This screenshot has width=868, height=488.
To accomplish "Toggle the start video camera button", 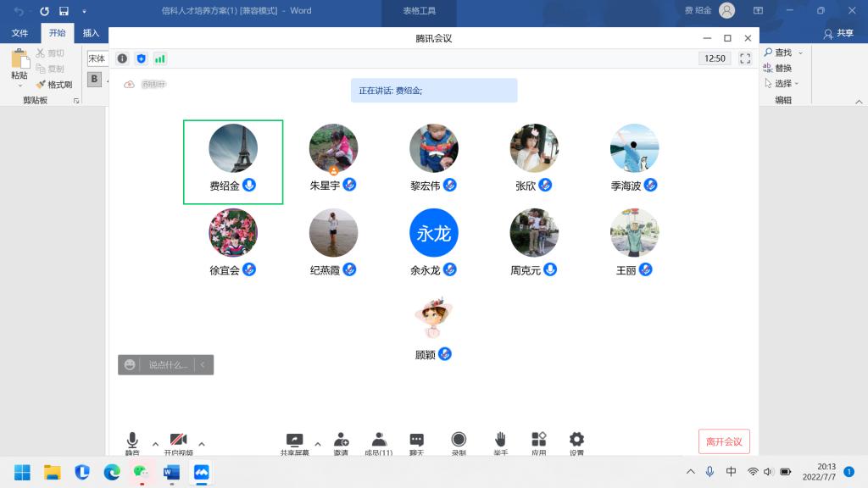I will coord(178,441).
